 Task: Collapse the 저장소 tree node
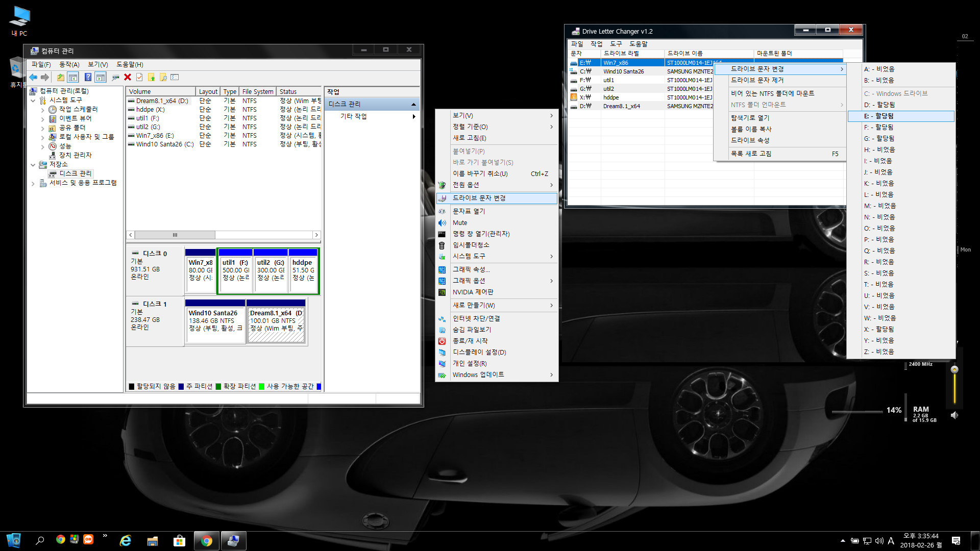point(33,165)
